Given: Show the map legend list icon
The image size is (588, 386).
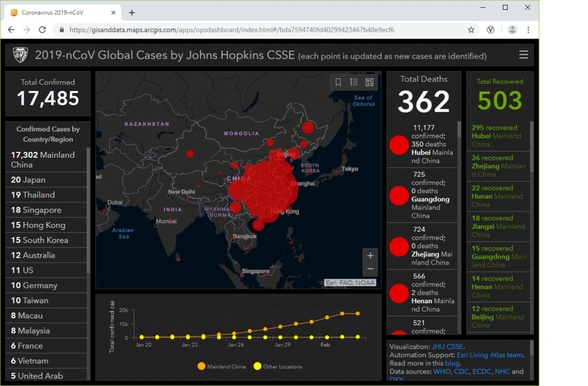Looking at the screenshot, I should click(x=354, y=82).
